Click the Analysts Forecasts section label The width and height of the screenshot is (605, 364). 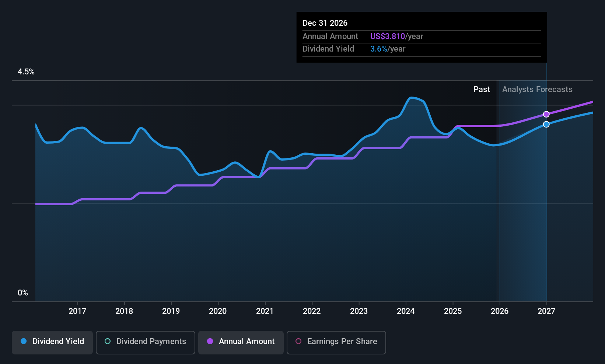coord(537,89)
